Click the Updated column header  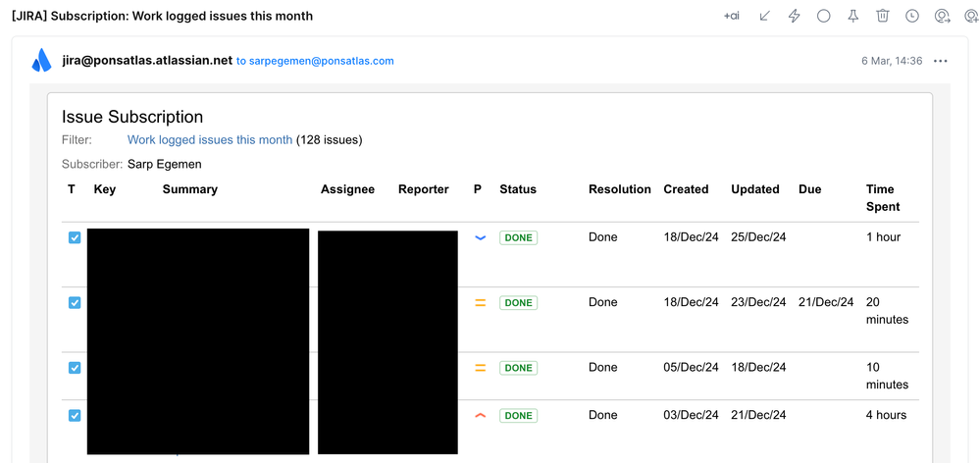[x=755, y=189]
